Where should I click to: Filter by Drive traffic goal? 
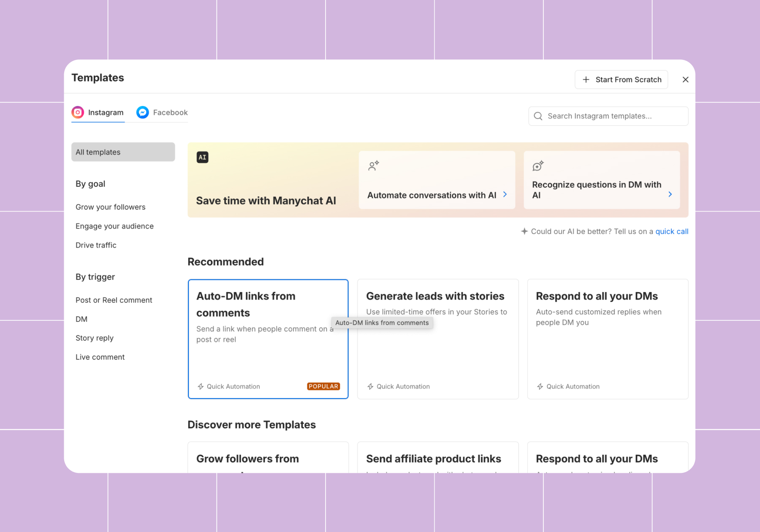point(96,245)
